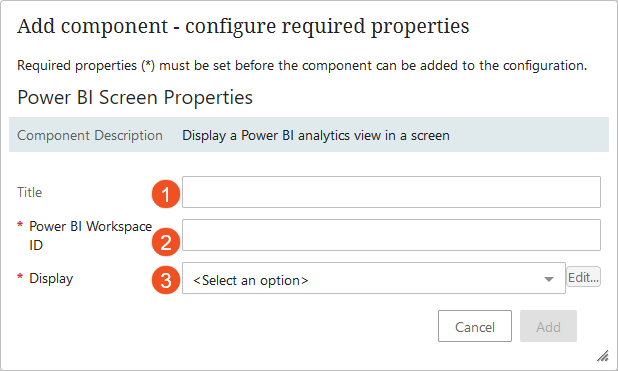The image size is (618, 371).
Task: Click the Component Description label
Action: coord(90,136)
